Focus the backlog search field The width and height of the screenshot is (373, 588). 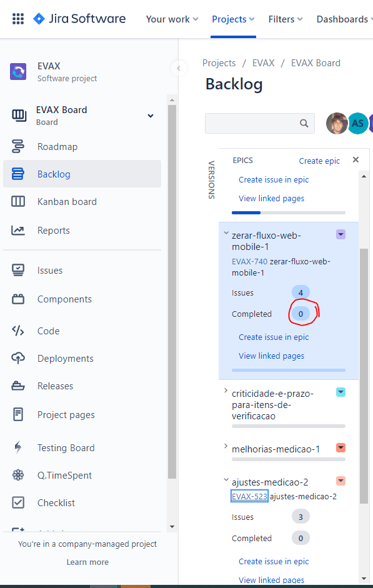pos(260,123)
